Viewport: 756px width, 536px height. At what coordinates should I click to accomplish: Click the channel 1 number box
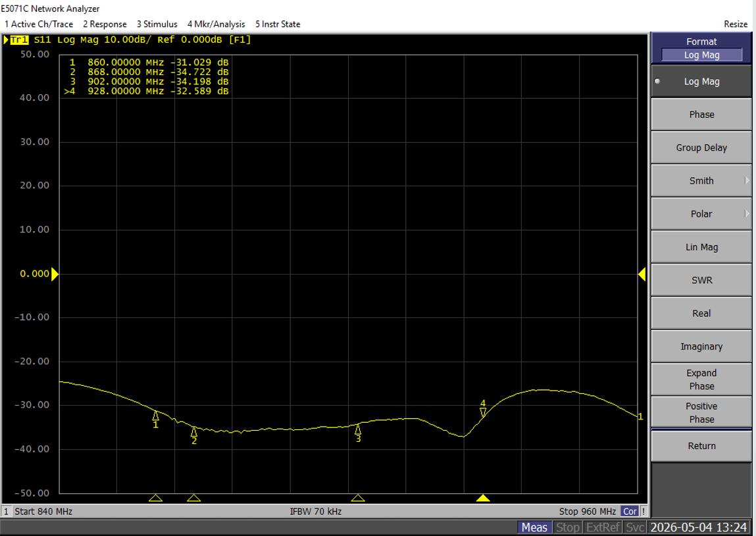pyautogui.click(x=7, y=512)
